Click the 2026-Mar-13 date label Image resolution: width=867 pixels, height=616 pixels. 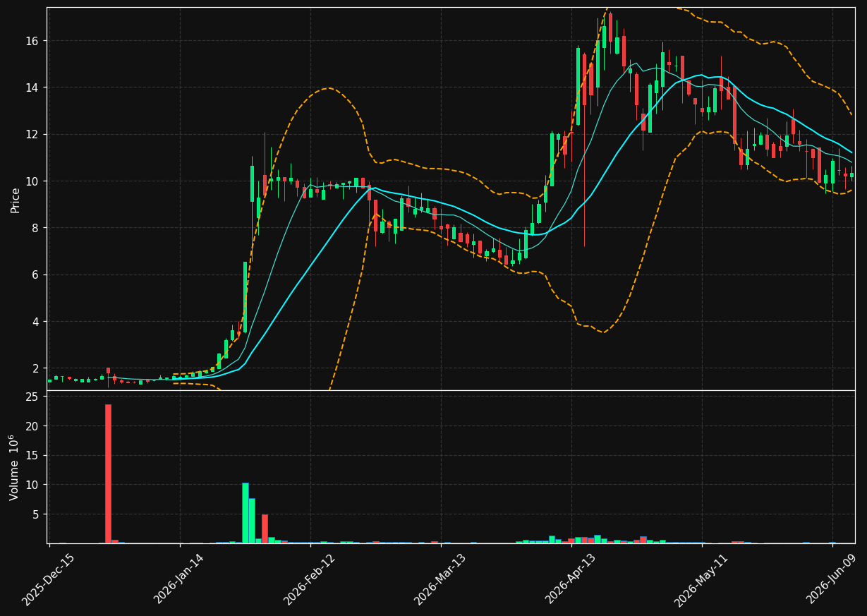tap(440, 579)
